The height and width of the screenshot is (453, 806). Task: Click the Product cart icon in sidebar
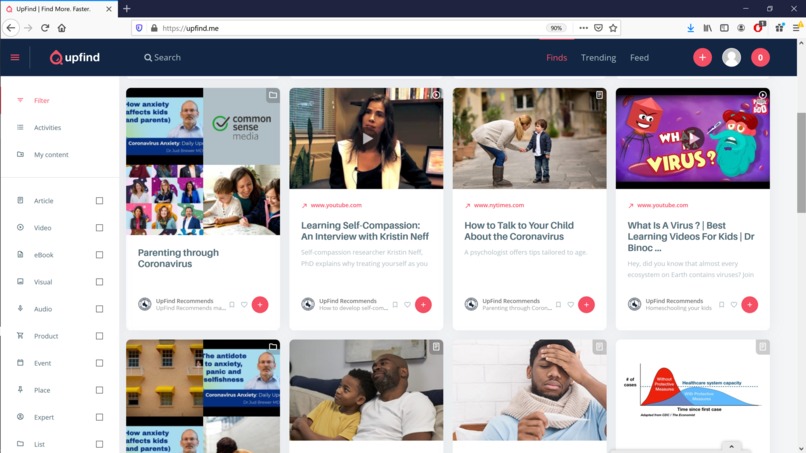pyautogui.click(x=20, y=335)
